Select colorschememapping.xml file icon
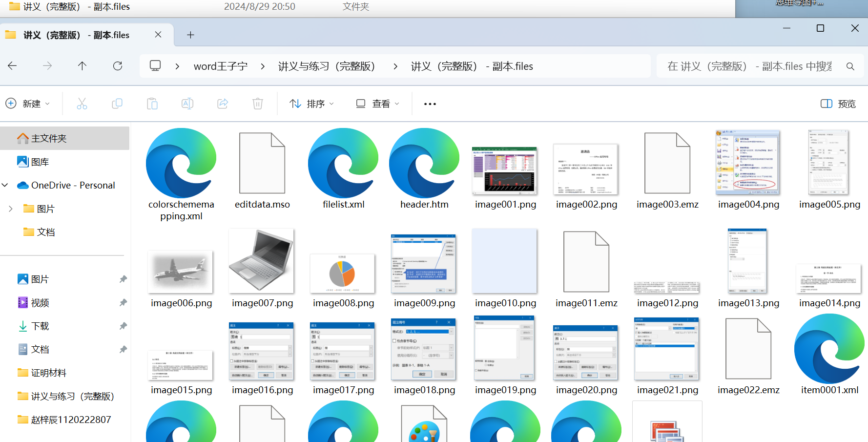 [x=181, y=163]
